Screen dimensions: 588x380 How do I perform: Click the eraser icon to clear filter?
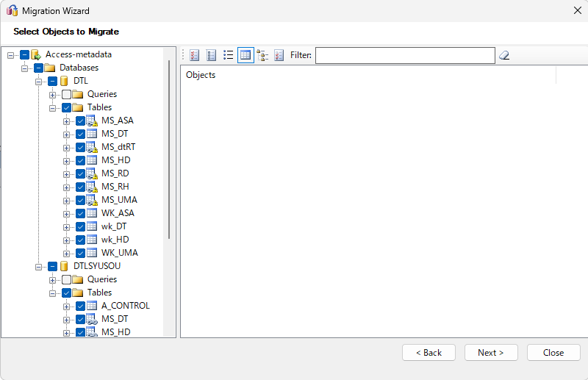pos(504,55)
